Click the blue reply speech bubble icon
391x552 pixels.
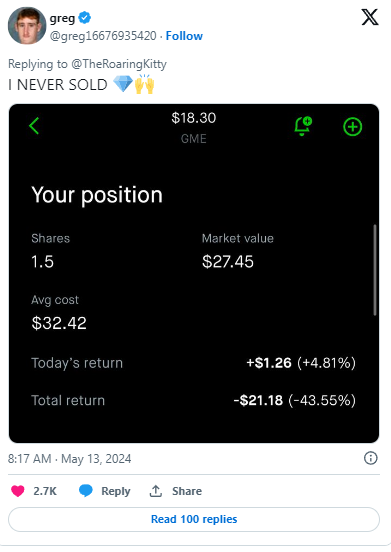pos(86,490)
